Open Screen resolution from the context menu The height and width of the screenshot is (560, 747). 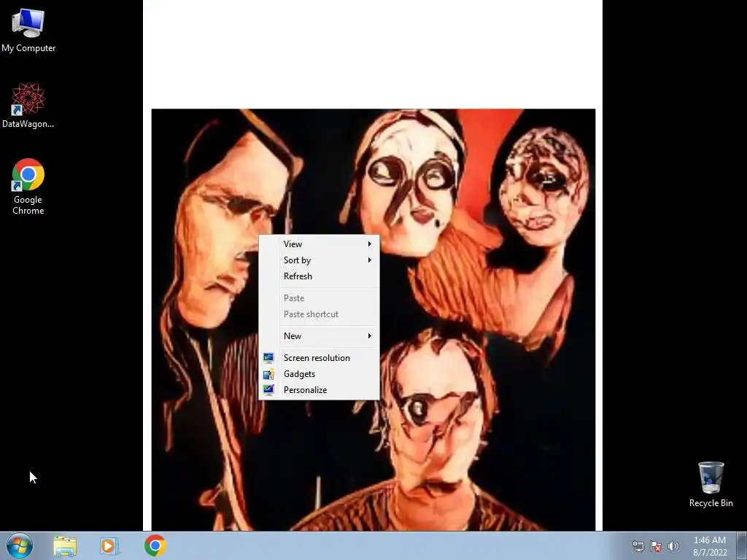pyautogui.click(x=319, y=357)
